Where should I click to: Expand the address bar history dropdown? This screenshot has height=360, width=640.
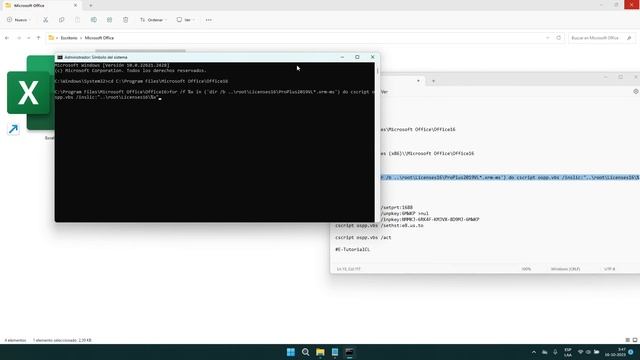pos(547,38)
